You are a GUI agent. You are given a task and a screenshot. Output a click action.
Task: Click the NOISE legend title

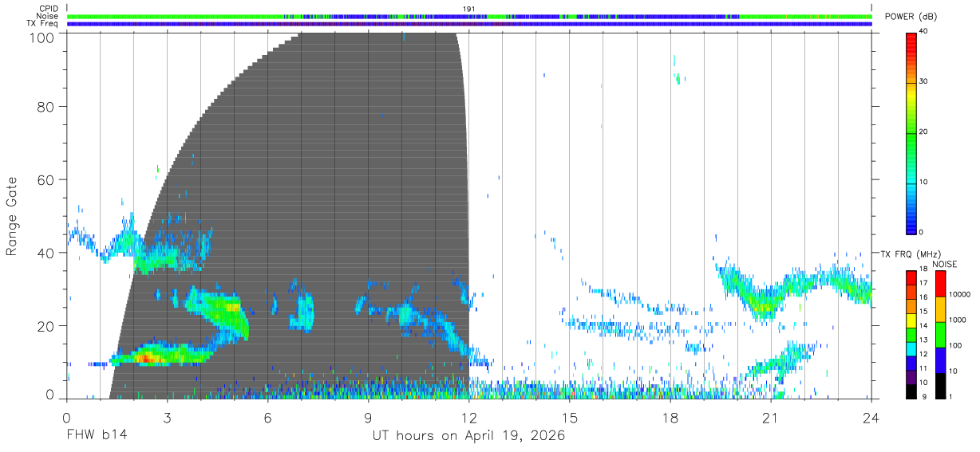tap(945, 264)
